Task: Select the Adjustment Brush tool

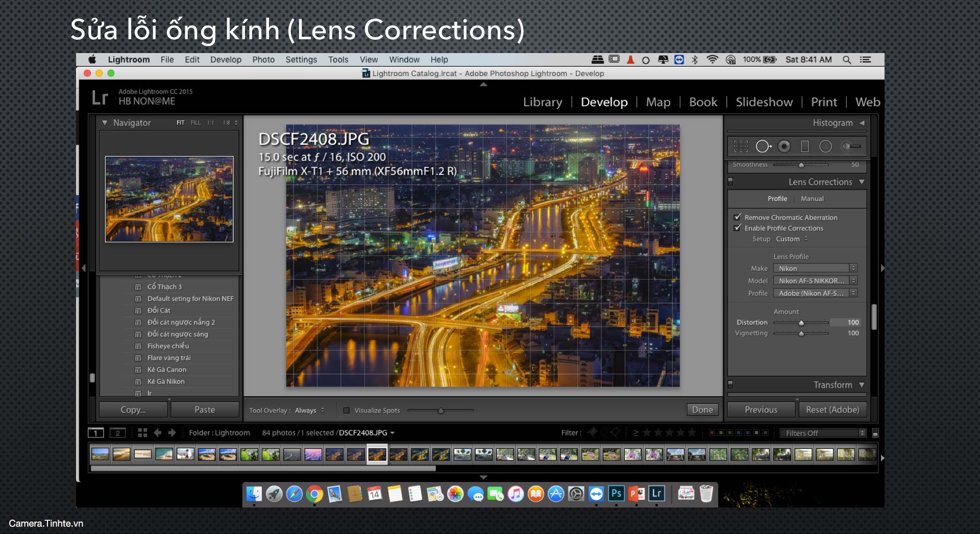Action: pos(851,147)
